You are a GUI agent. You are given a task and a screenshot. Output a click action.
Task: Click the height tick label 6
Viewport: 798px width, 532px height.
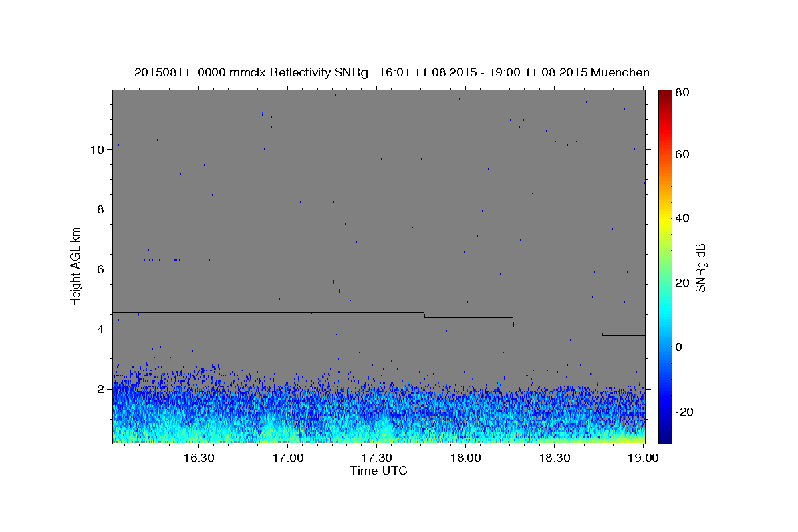click(101, 269)
